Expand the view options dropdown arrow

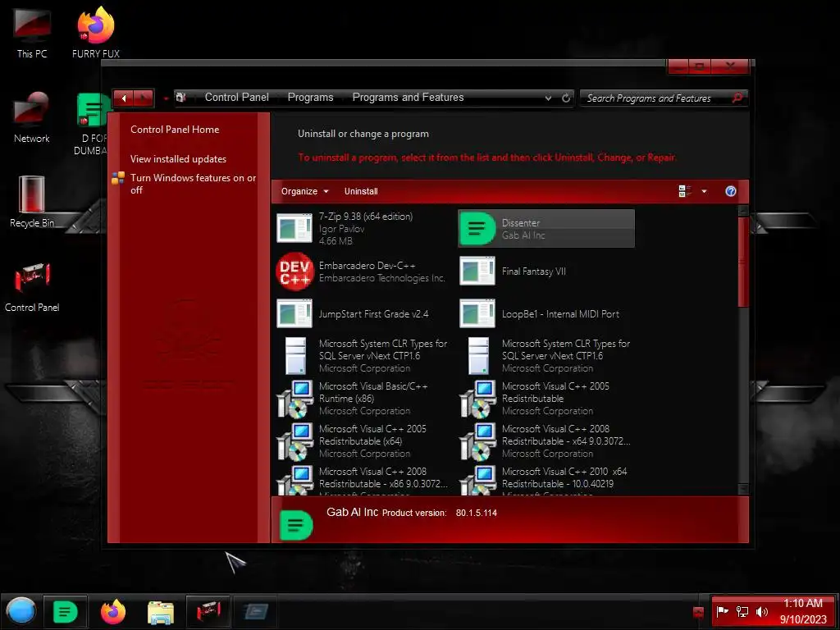click(704, 191)
